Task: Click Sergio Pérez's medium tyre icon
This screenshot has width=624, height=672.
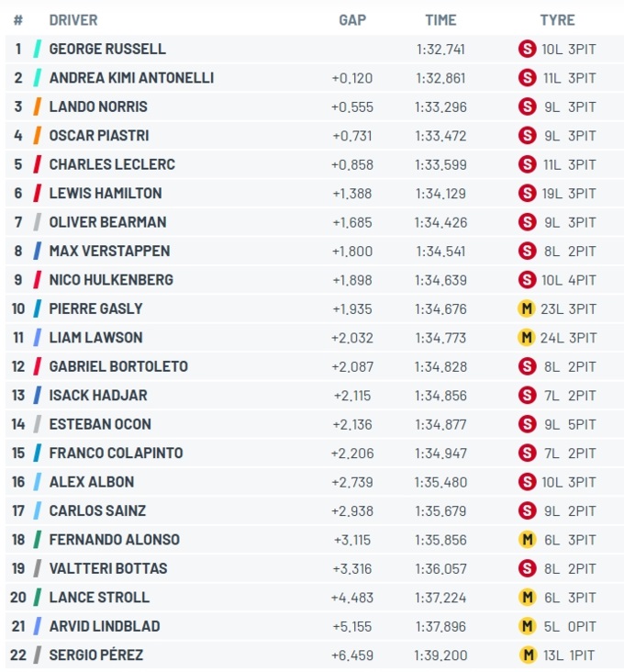Action: [527, 655]
